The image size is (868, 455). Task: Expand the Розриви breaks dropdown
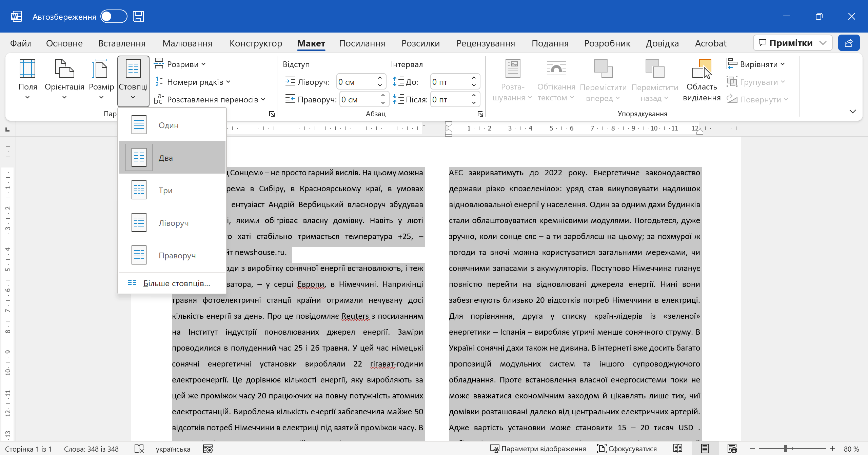point(180,64)
